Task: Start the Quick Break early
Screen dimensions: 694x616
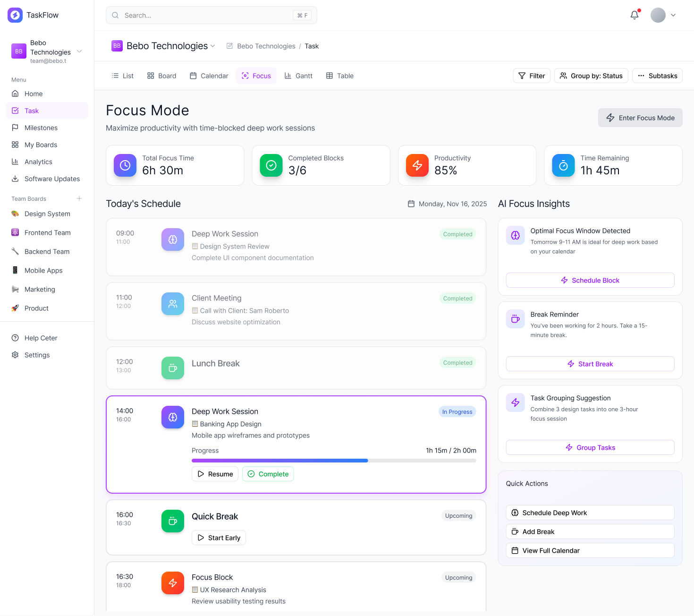Action: [219, 538]
